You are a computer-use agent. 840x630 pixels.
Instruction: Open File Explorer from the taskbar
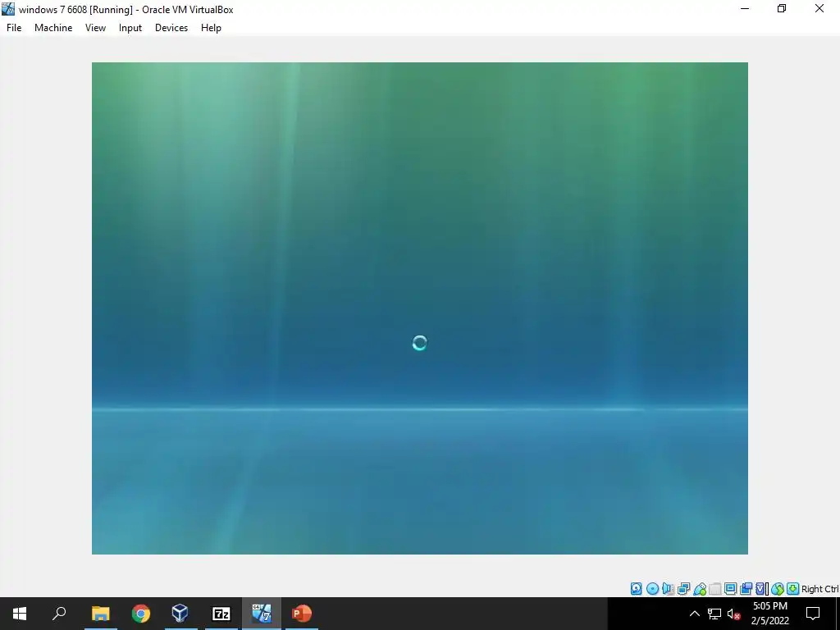[x=100, y=614]
